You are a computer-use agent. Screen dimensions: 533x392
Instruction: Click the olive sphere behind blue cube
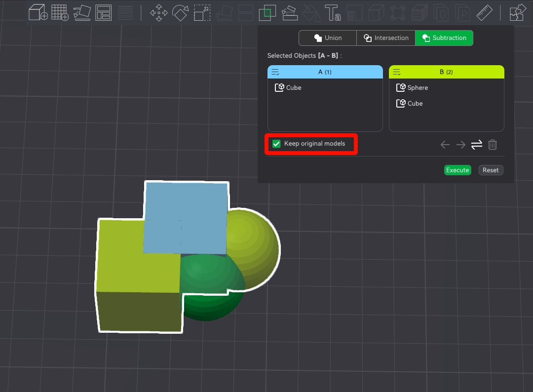(253, 248)
